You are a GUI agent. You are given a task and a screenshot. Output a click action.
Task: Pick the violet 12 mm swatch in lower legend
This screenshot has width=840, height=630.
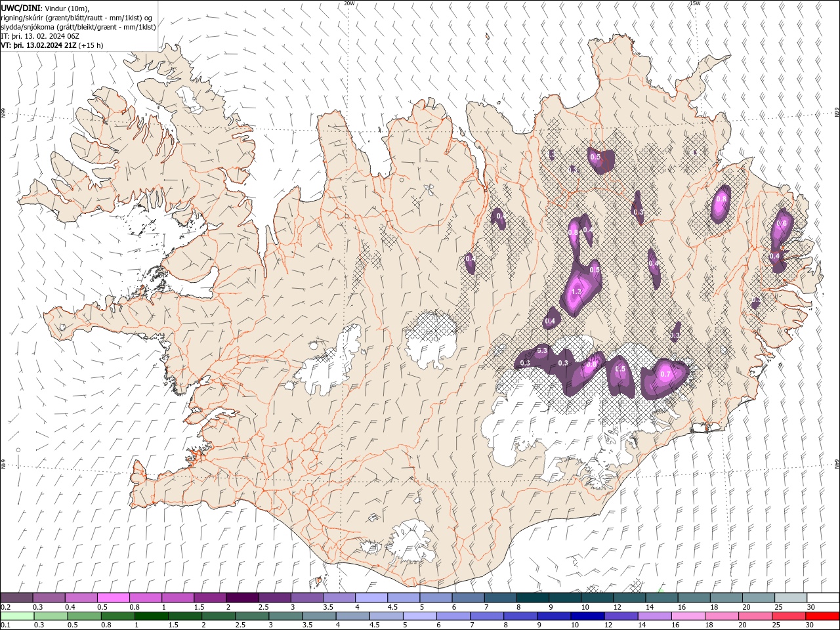click(620, 616)
